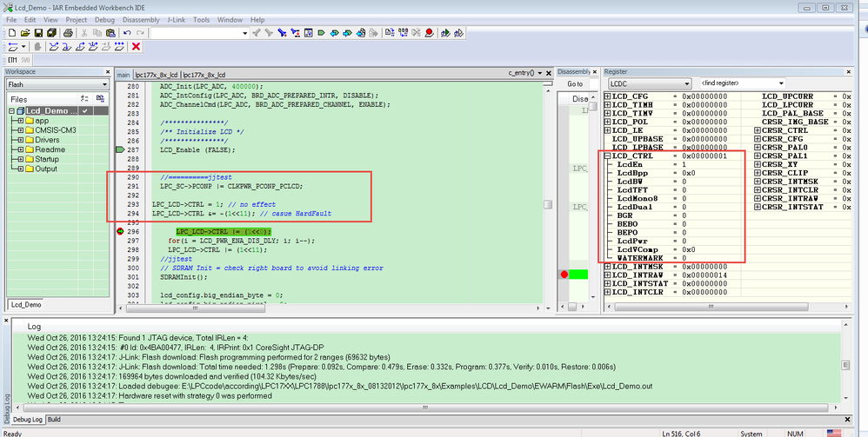Image resolution: width=868 pixels, height=437 pixels.
Task: Create a new document with the New icon
Action: point(12,33)
